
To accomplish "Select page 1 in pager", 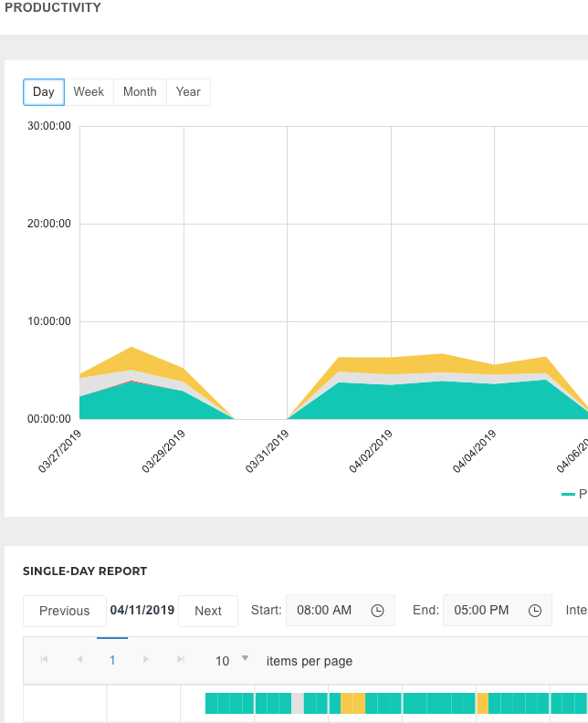I will tap(112, 660).
